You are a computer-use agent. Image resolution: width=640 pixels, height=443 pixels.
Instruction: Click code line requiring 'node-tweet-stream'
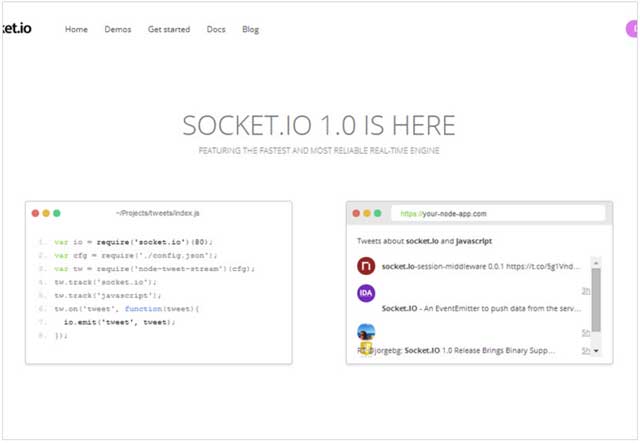(x=154, y=269)
